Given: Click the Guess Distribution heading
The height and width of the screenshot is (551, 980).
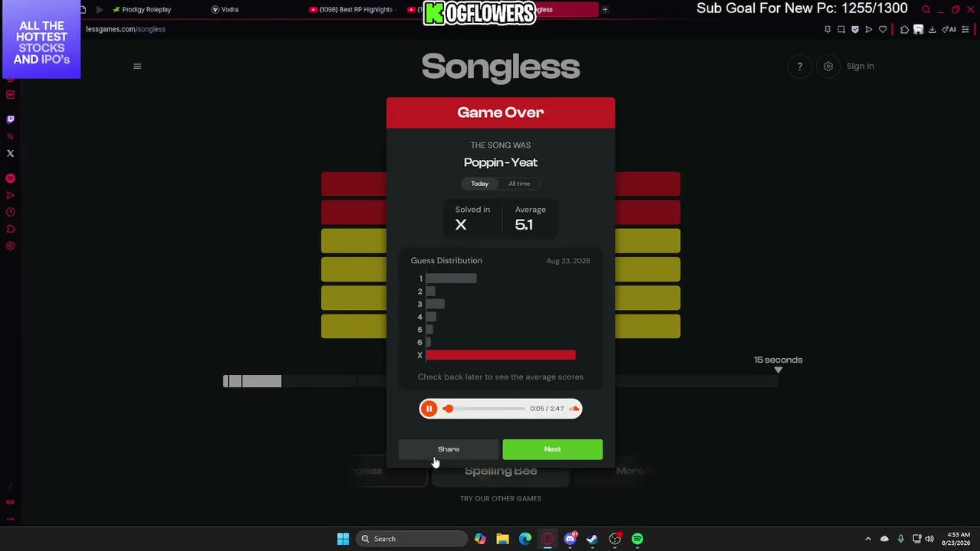Looking at the screenshot, I should coord(446,261).
